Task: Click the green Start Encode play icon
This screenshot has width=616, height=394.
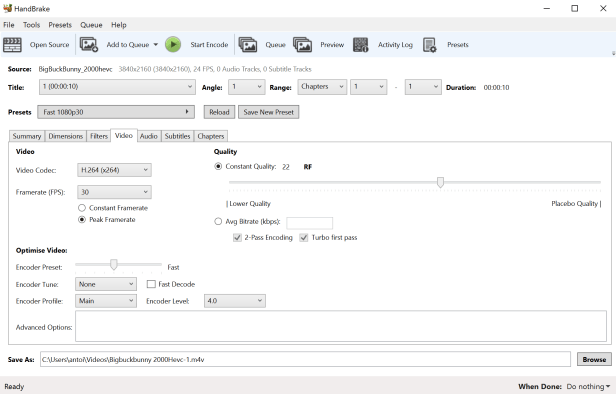Action: pyautogui.click(x=173, y=44)
